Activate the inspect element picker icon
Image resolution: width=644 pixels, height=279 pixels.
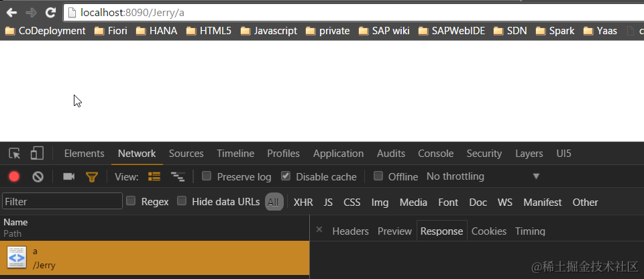14,154
